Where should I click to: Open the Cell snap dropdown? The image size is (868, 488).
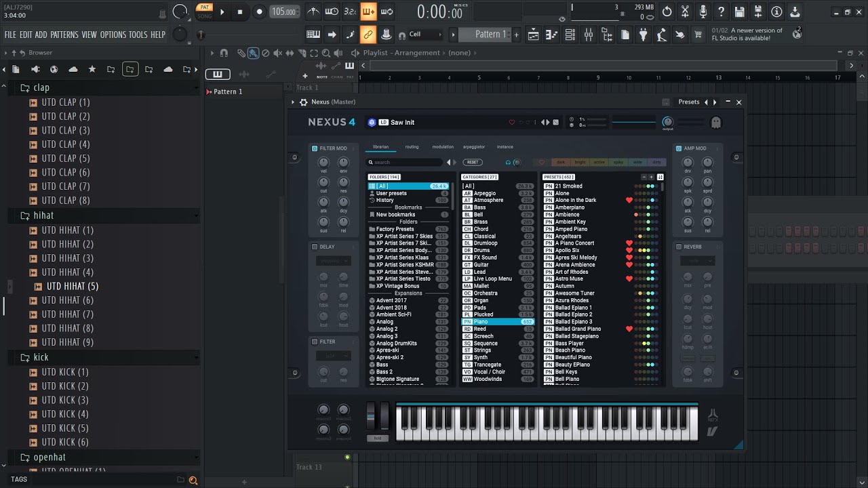point(425,35)
